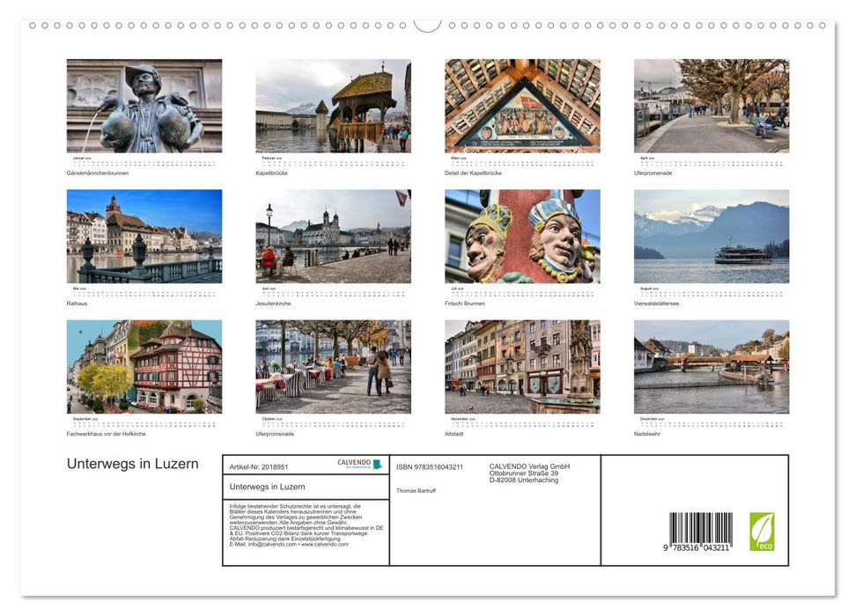Click the CALVENDO publisher logo
Screen dimensions: 855x616
pos(357,465)
